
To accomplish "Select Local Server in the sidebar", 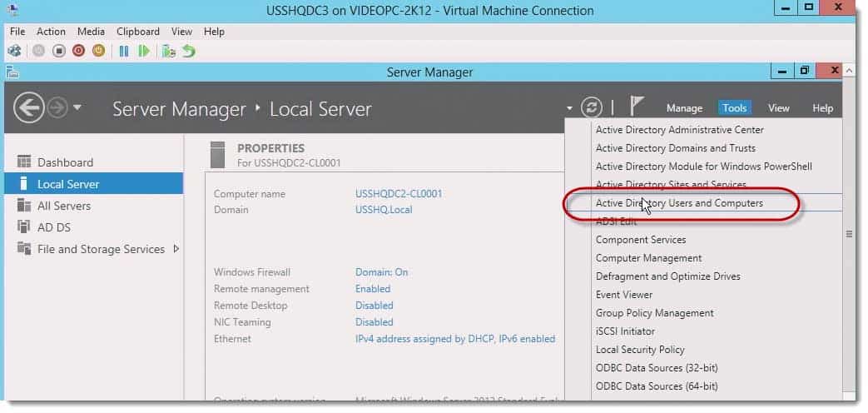I will coord(93,183).
